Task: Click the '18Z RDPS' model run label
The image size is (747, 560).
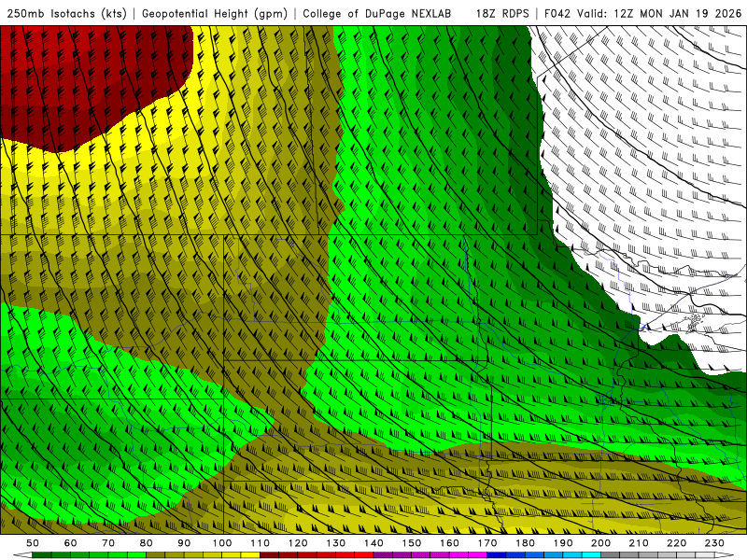Action: point(502,14)
